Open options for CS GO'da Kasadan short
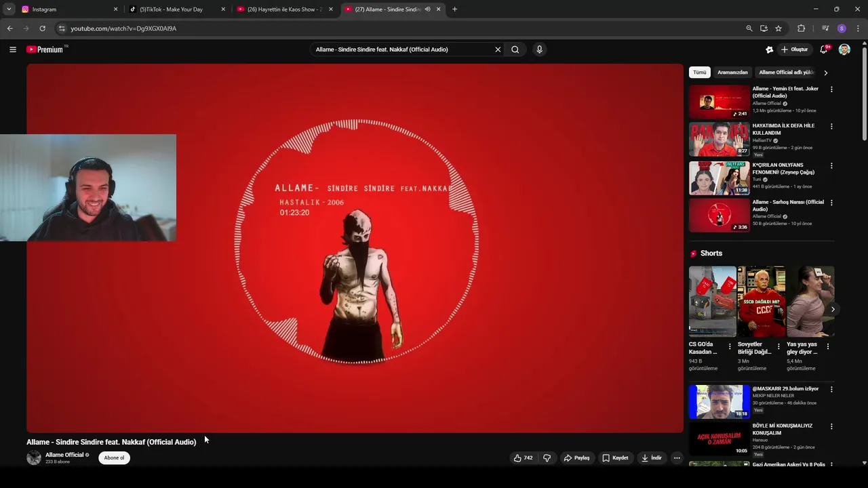The image size is (868, 488). (x=730, y=346)
